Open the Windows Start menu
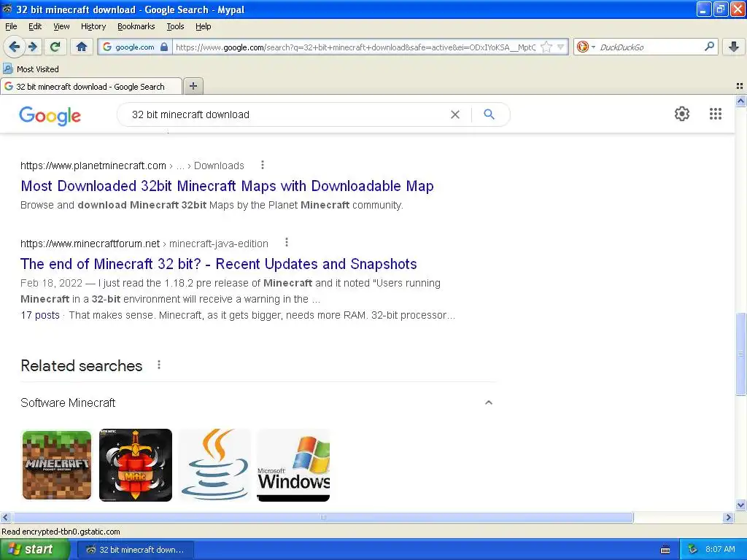Screen dimensions: 747x560 click(34, 550)
